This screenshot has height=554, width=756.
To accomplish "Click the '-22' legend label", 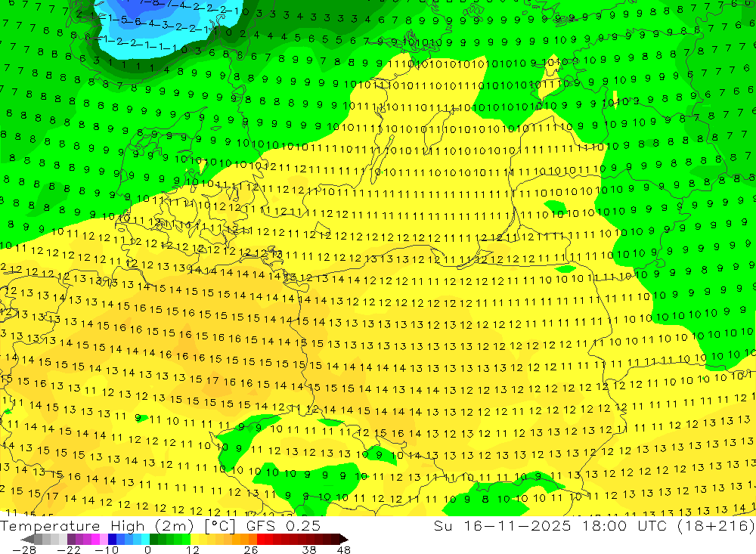I will pos(69,549).
